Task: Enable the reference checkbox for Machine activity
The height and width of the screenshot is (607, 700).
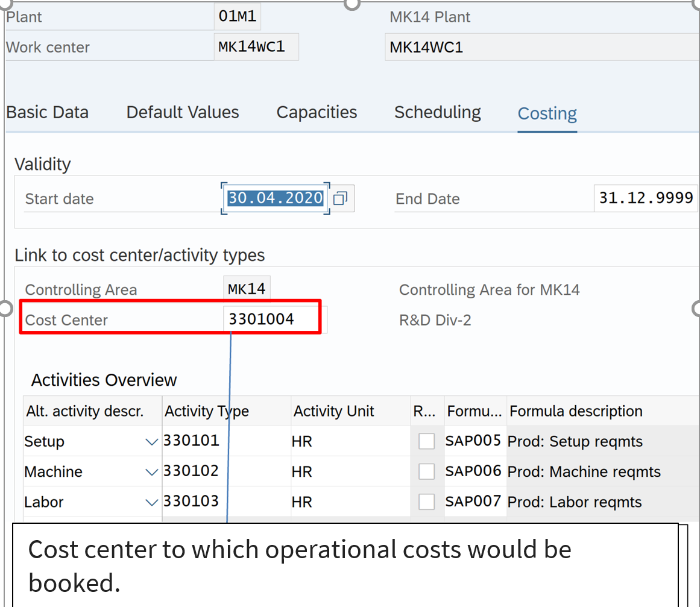Action: 426,471
